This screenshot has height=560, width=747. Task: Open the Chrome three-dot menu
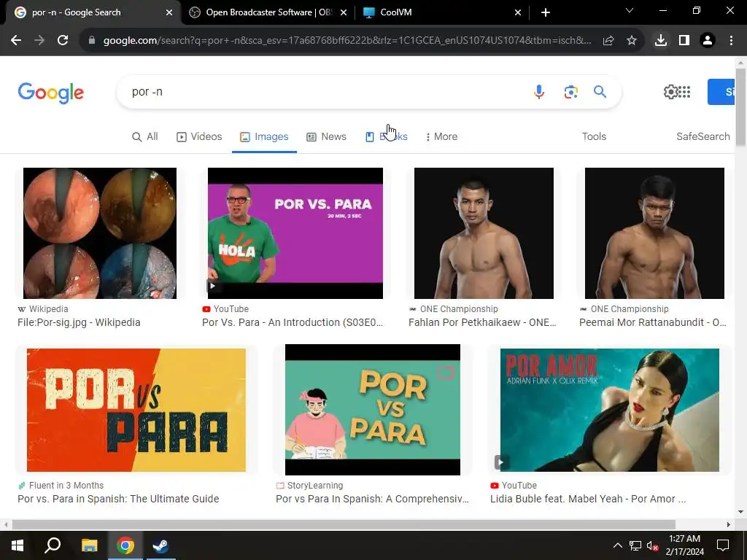tap(731, 41)
